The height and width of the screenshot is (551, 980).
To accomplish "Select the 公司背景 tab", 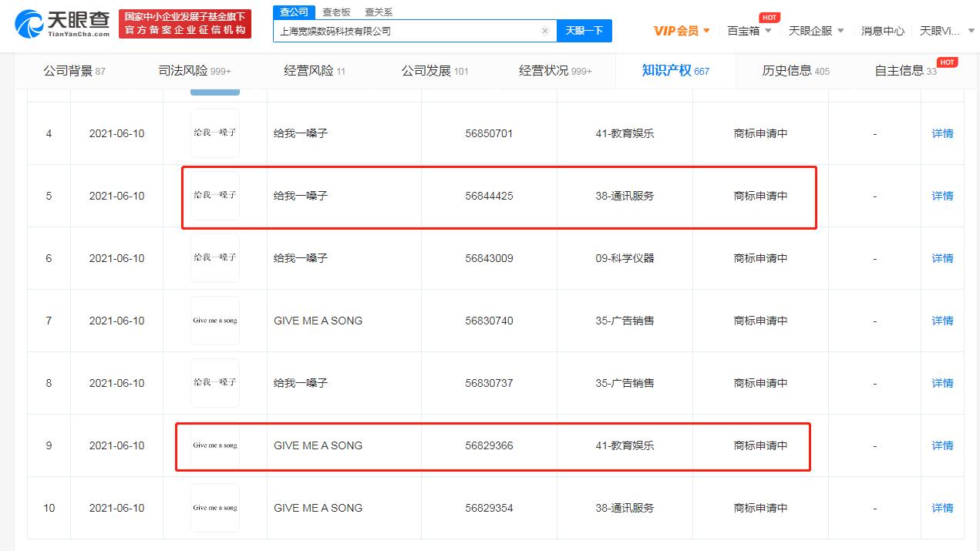I will point(74,71).
